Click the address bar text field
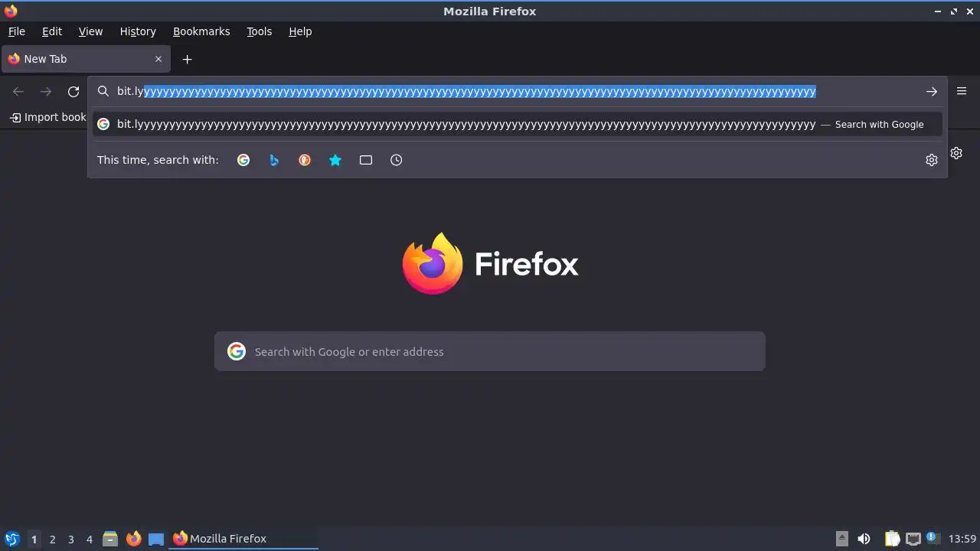980x551 pixels. tap(518, 92)
